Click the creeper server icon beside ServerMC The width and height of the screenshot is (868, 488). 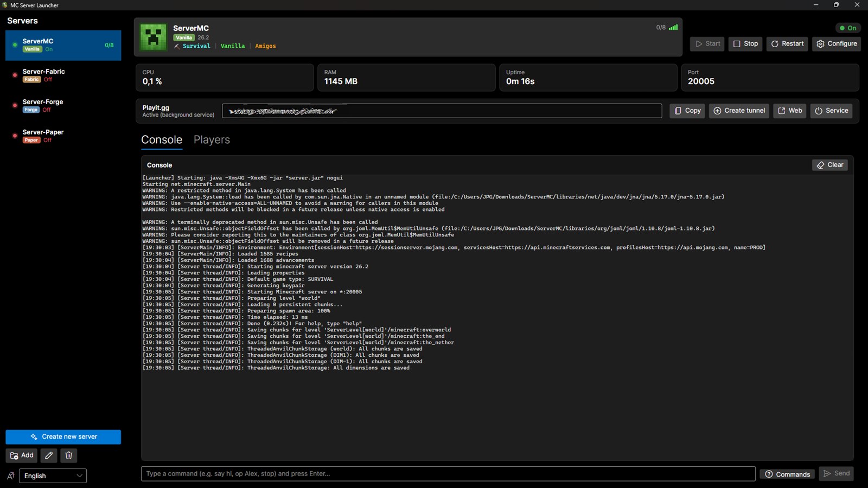tap(154, 37)
